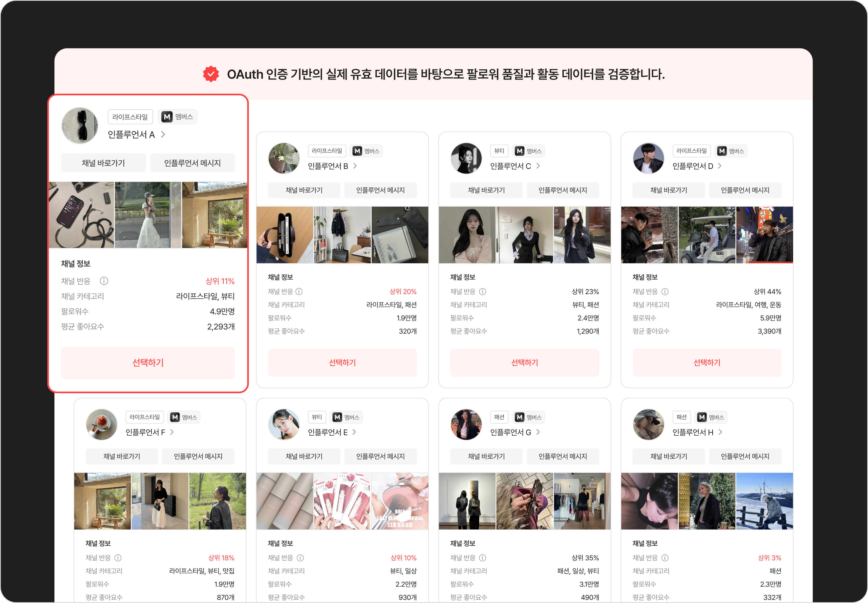Click 선택하기 for 인플루언서 C

click(525, 363)
